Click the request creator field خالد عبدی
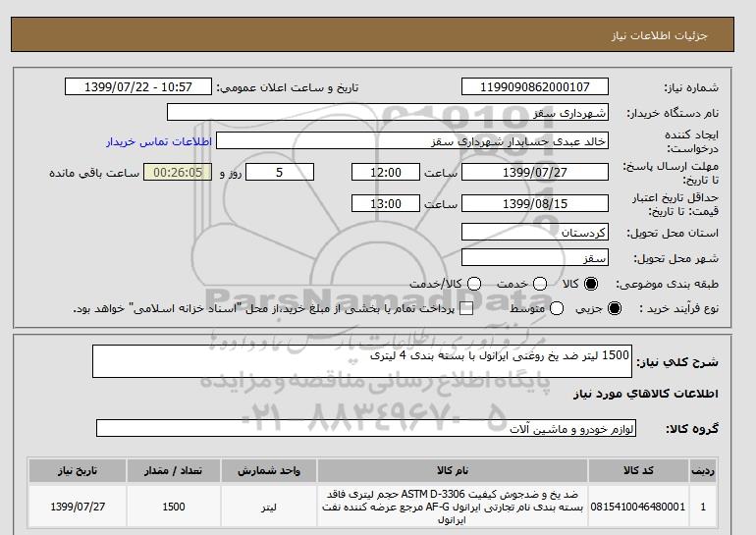Screen dimensions: 756x535 click(x=412, y=140)
